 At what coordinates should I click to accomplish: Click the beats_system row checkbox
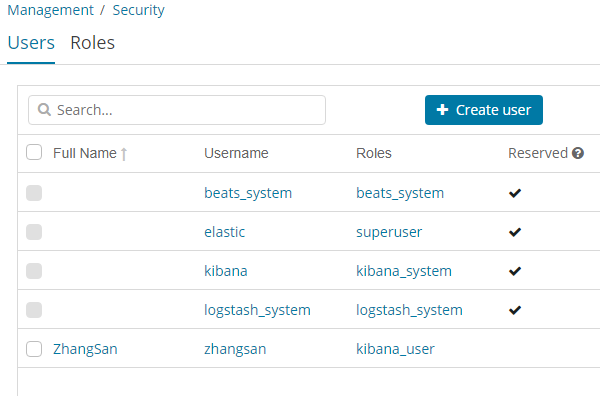34,193
